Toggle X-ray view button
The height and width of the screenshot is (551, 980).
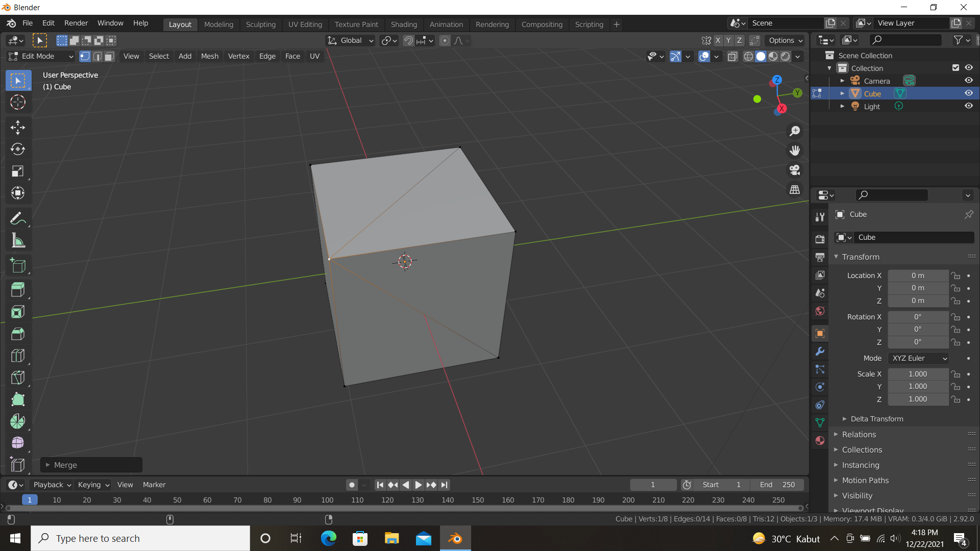732,57
